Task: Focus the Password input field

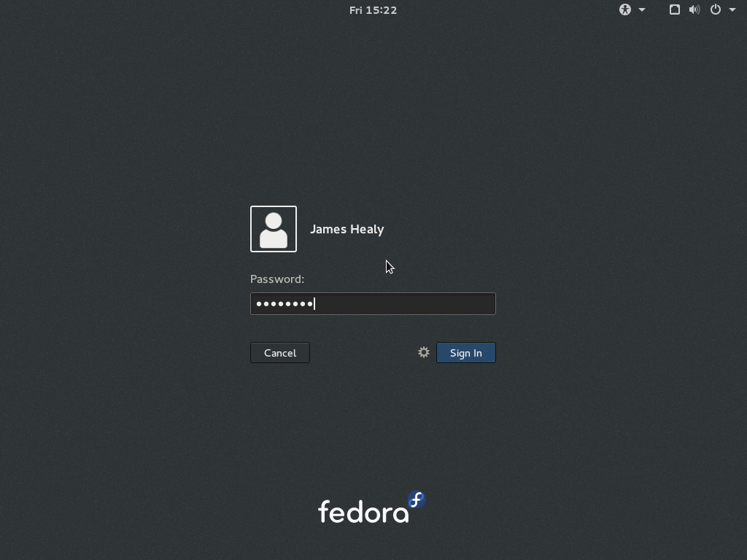Action: (x=373, y=304)
